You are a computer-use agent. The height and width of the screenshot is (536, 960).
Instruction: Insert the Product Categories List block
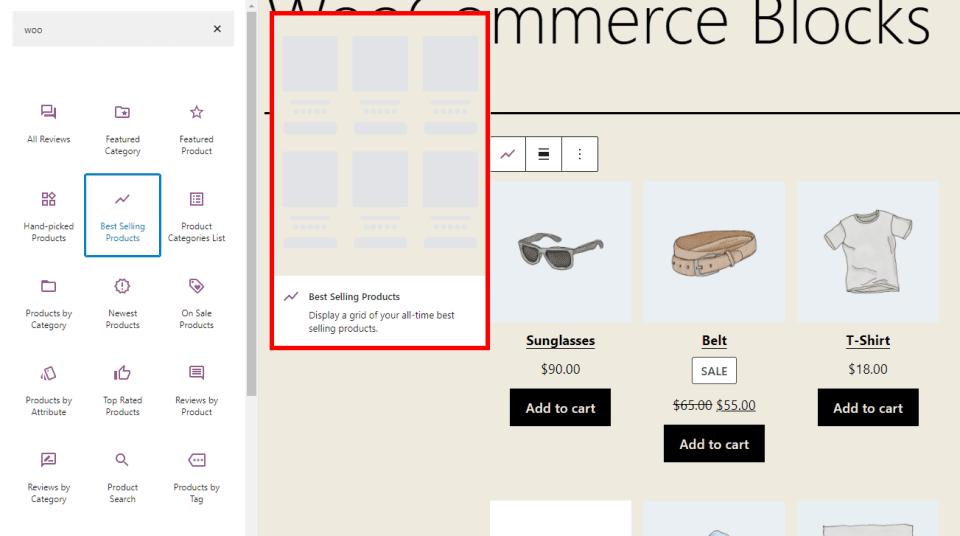pos(196,215)
